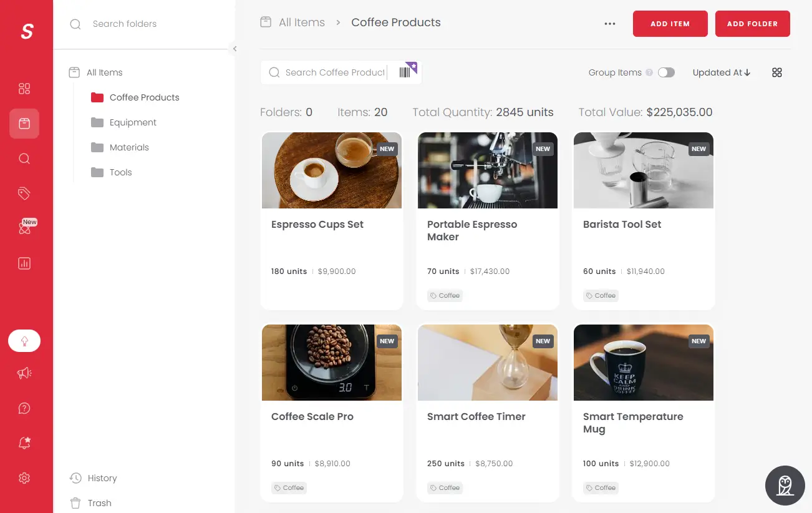
Task: Select the Equipment folder in the tree
Action: (x=132, y=122)
